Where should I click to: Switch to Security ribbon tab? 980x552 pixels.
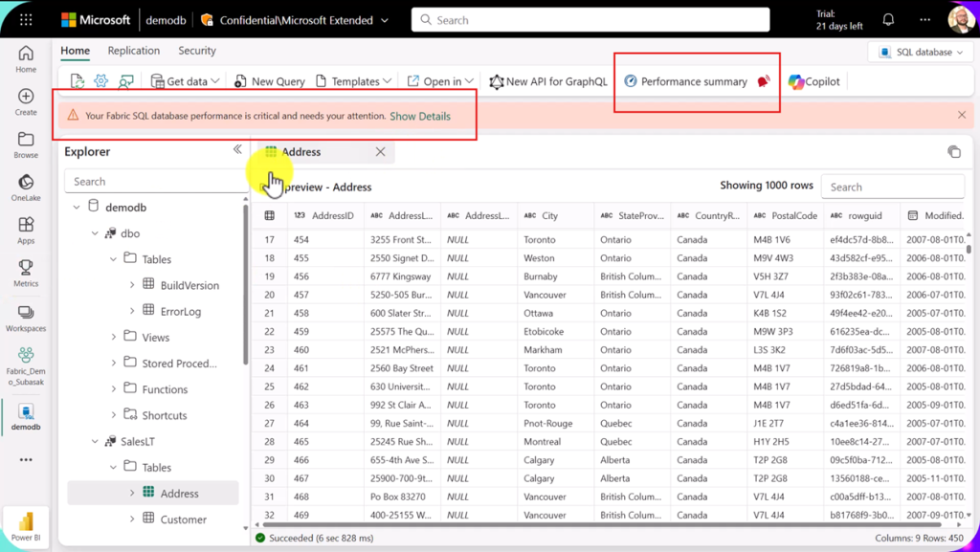197,51
